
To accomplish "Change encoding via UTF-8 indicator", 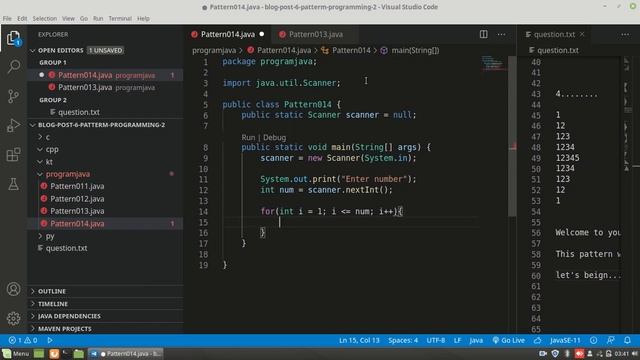I will (436, 340).
